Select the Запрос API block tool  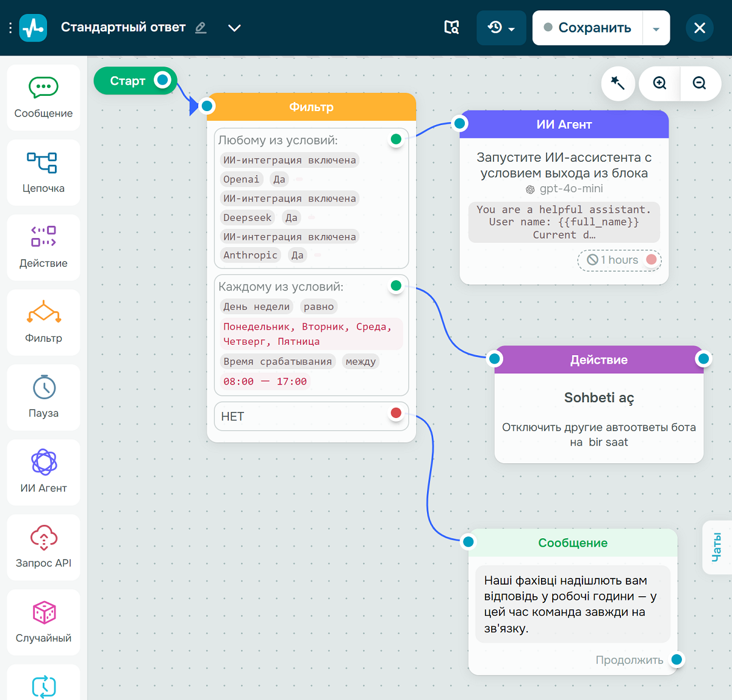[x=43, y=546]
